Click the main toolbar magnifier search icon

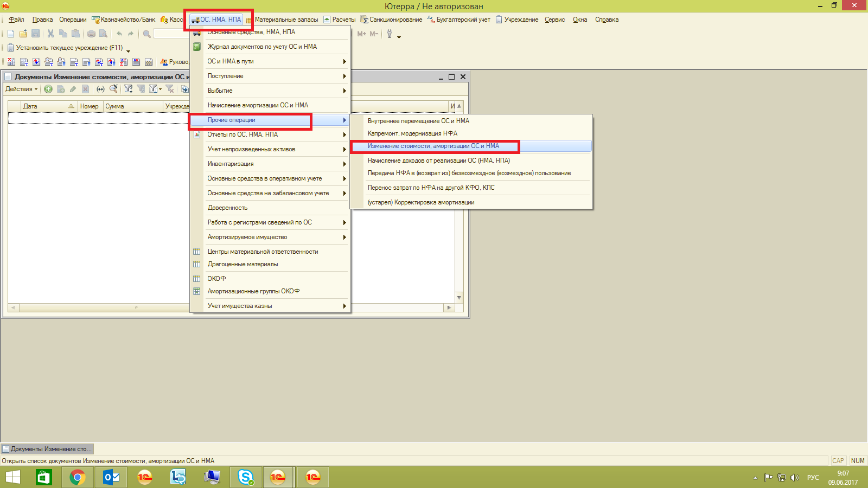point(146,34)
